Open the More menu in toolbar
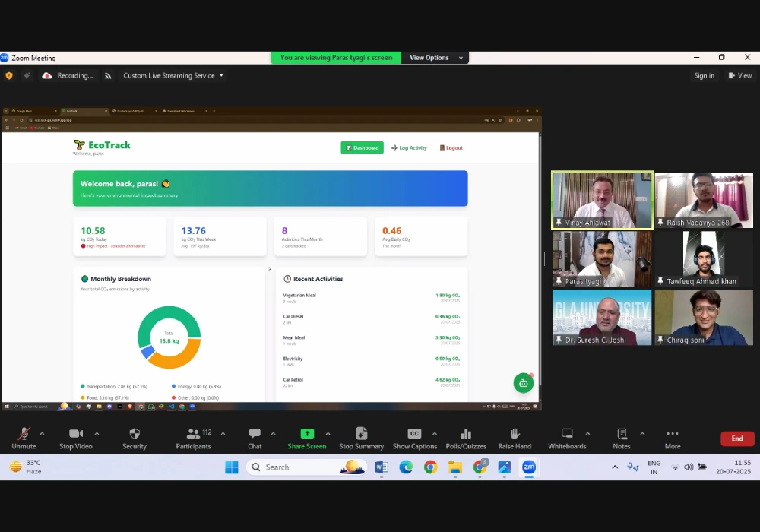760x532 pixels. (672, 434)
